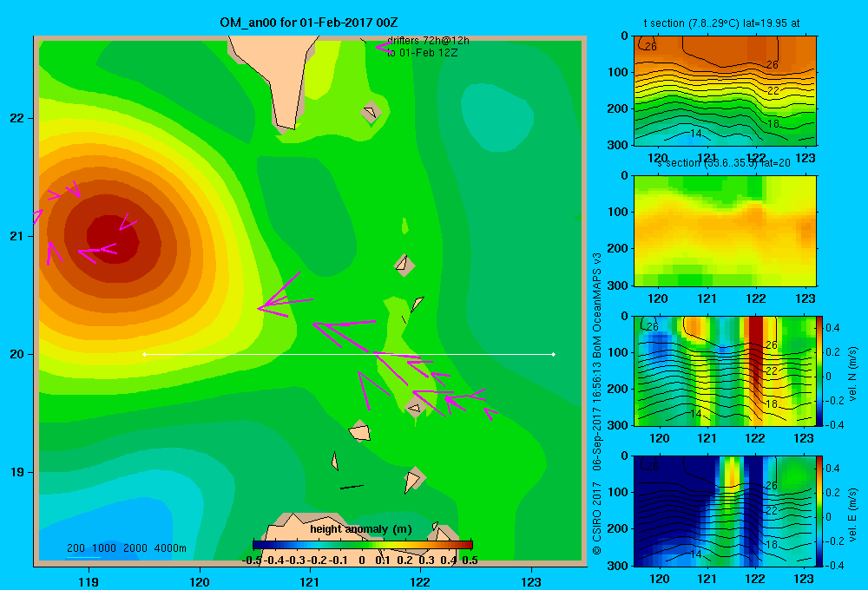The image size is (868, 590).
Task: Click the main map longitude tick label 120
Action: pos(200,581)
